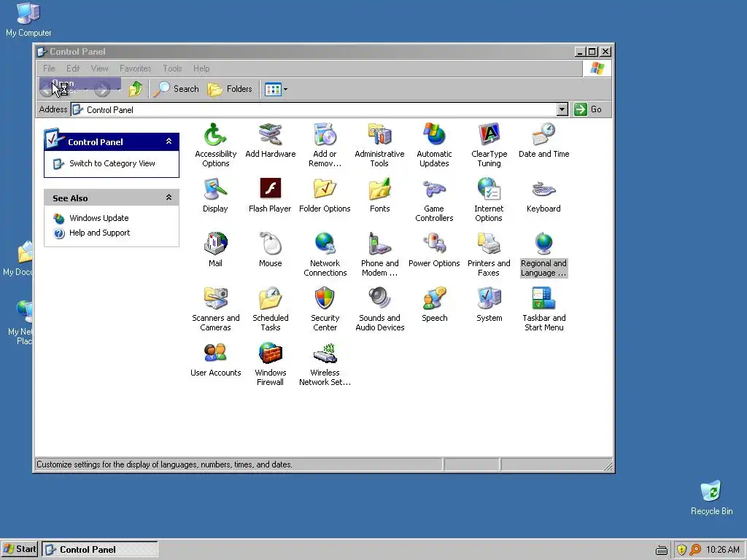Open the Views dropdown button
747x560 pixels.
tap(276, 89)
